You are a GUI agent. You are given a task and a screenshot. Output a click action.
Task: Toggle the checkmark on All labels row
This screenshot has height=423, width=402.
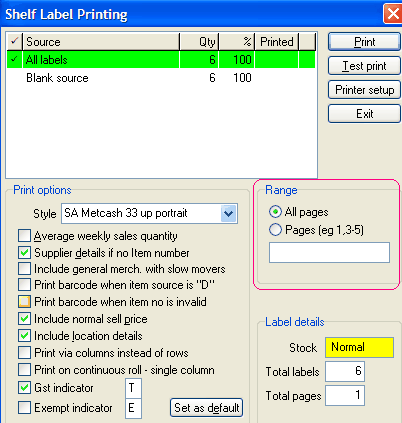click(x=14, y=60)
